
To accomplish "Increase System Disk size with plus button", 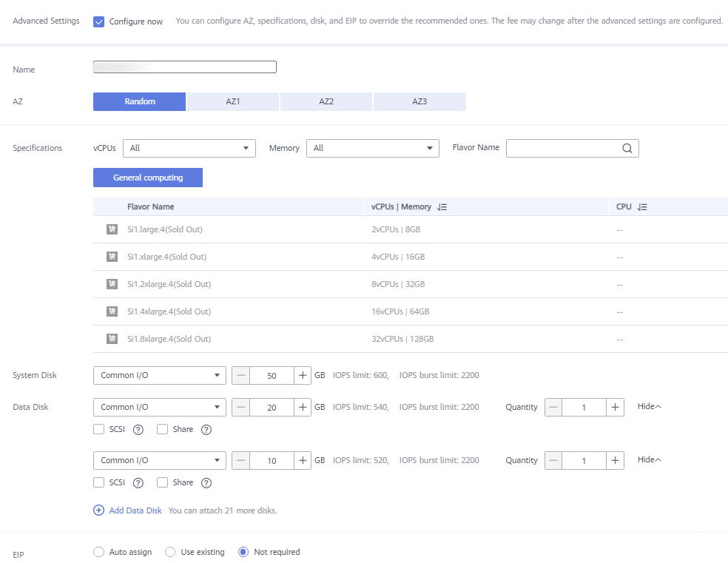I will pos(303,375).
